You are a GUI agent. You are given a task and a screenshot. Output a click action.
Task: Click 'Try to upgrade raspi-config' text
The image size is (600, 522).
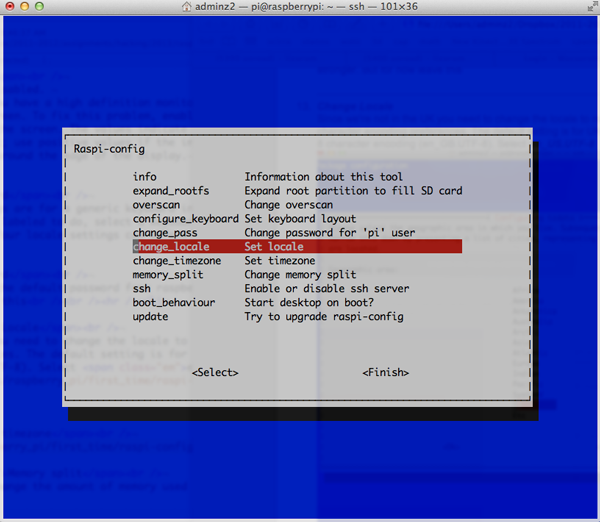click(324, 317)
